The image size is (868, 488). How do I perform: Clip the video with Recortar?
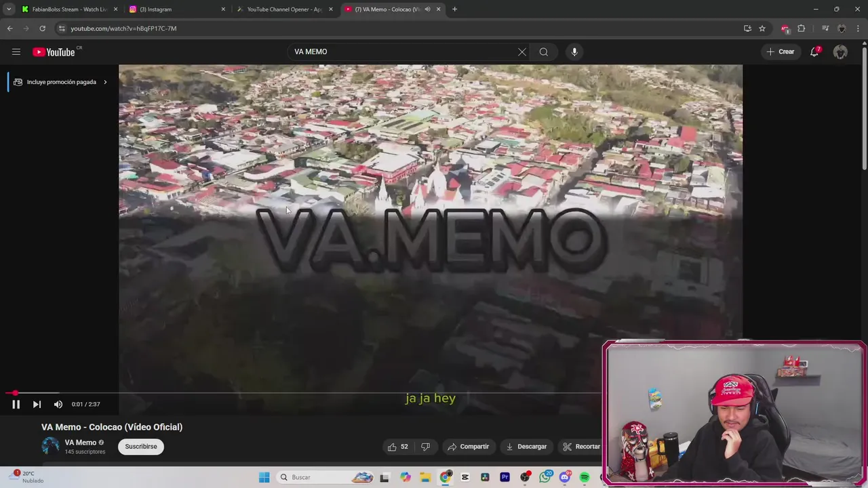[581, 447]
